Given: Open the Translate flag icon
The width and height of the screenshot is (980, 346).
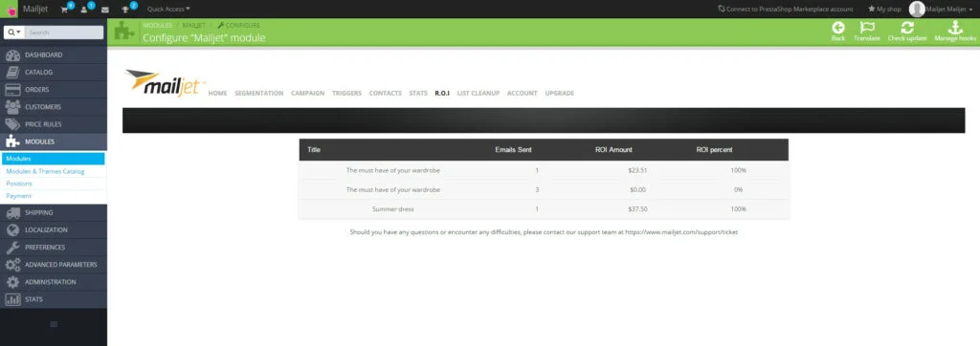Looking at the screenshot, I should click(x=867, y=28).
